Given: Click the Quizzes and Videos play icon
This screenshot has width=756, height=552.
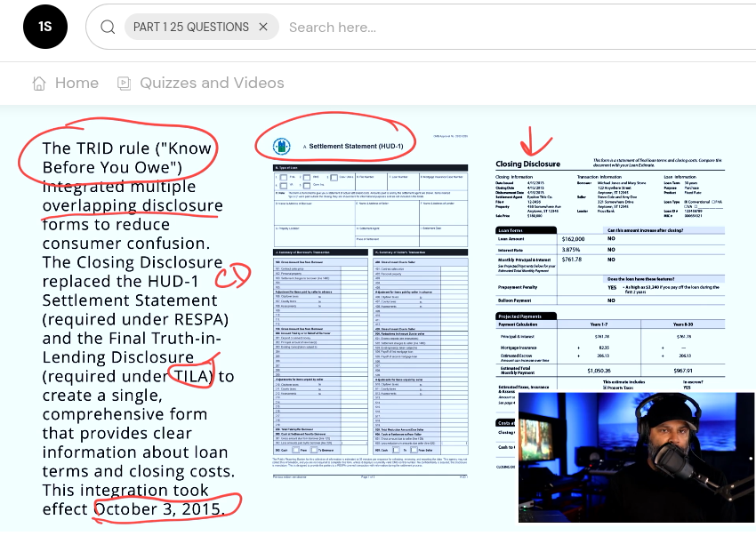Looking at the screenshot, I should tap(124, 84).
